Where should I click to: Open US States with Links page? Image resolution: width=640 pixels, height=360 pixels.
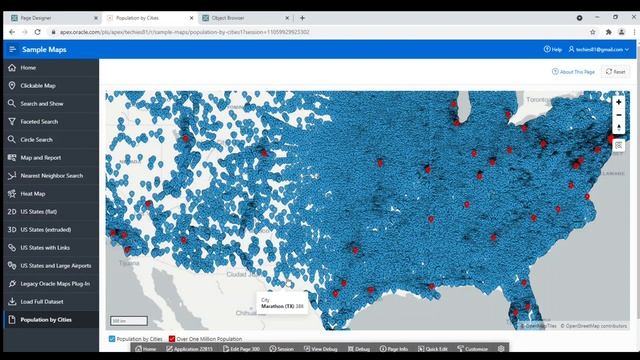(x=51, y=247)
